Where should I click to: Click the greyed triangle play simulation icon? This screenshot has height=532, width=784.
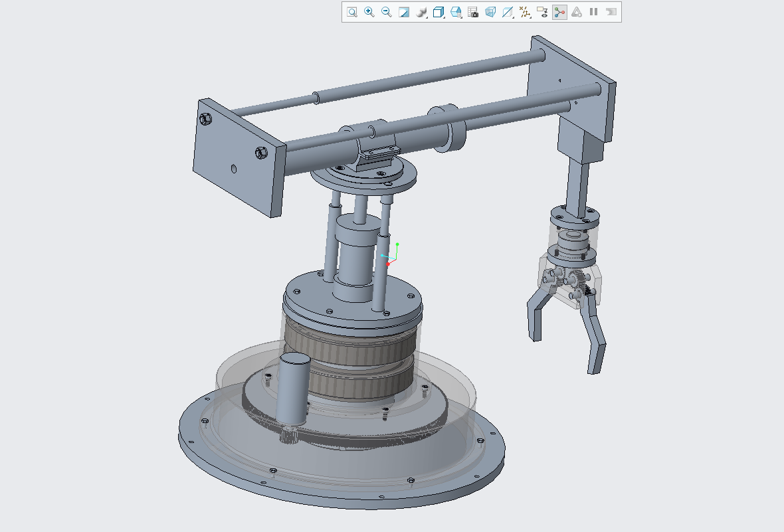[x=577, y=12]
